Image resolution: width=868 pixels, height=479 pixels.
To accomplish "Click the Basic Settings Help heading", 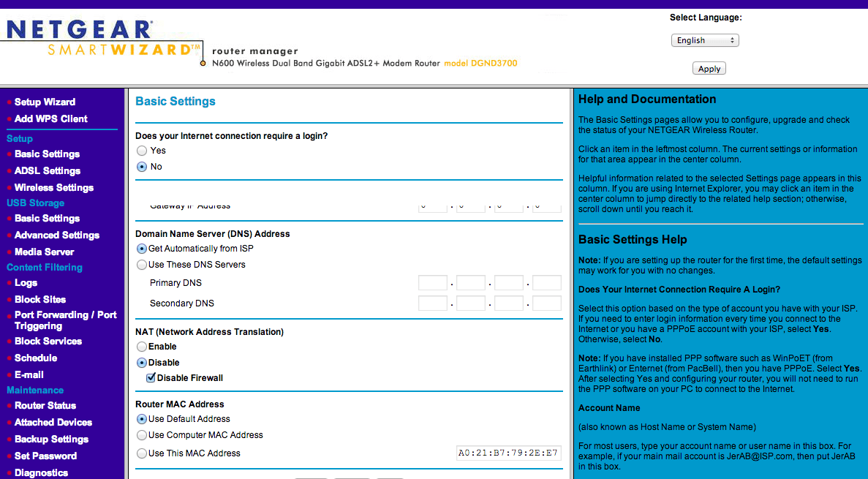I will pos(633,240).
